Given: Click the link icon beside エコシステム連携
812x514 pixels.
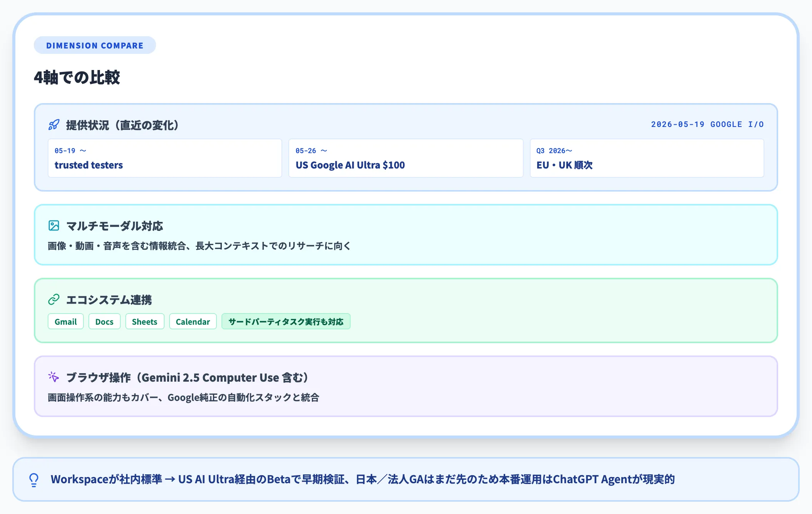Looking at the screenshot, I should pyautogui.click(x=54, y=299).
